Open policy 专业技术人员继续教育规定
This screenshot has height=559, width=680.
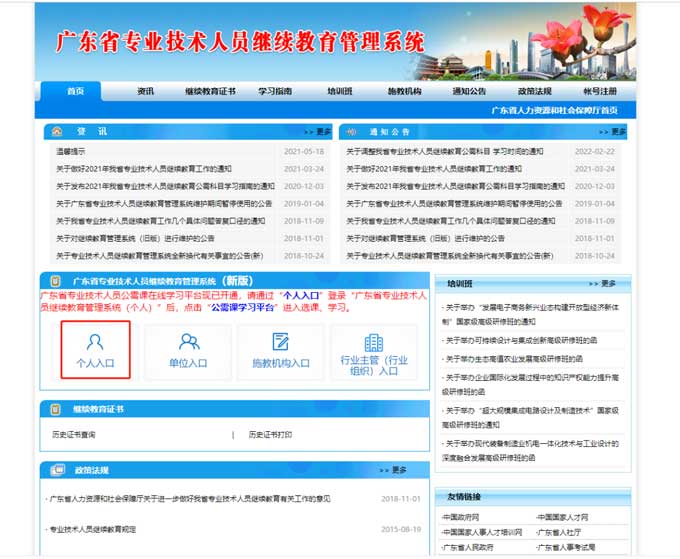(x=91, y=529)
